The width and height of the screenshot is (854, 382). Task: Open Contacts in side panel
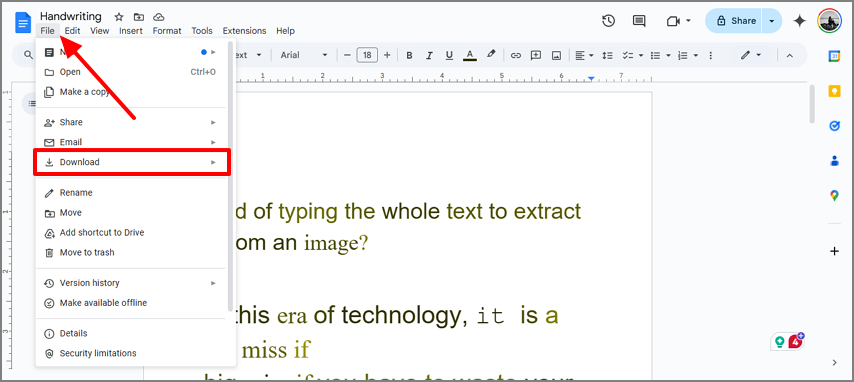coord(834,161)
